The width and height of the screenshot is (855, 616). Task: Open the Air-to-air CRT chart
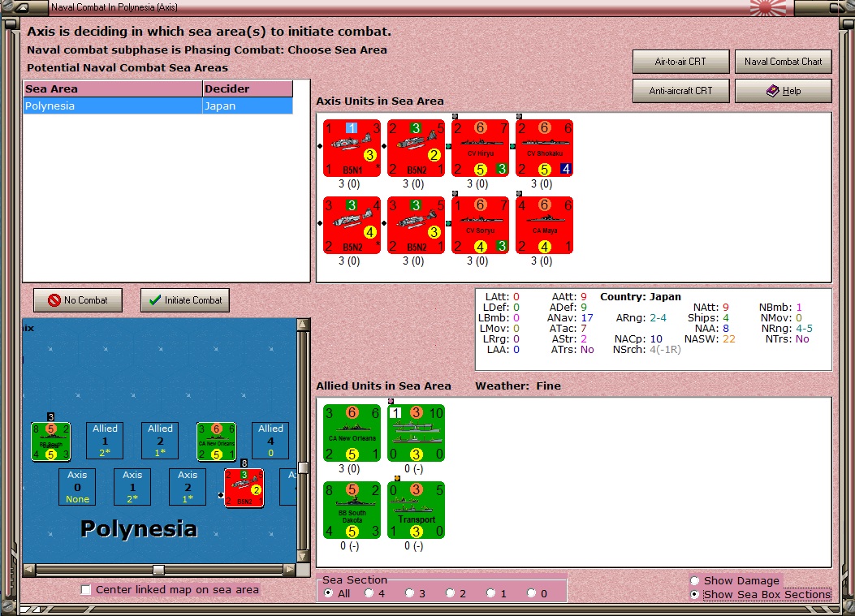(680, 62)
